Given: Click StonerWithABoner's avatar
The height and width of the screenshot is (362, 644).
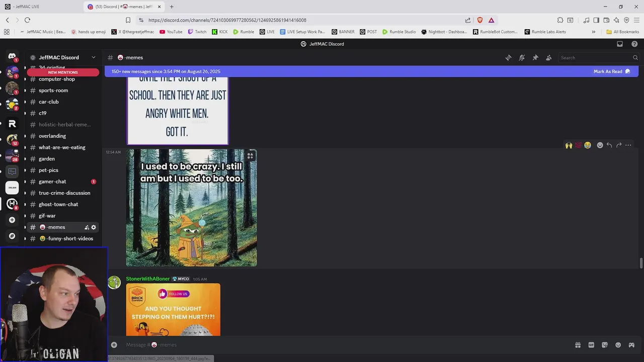Looking at the screenshot, I should click(114, 282).
